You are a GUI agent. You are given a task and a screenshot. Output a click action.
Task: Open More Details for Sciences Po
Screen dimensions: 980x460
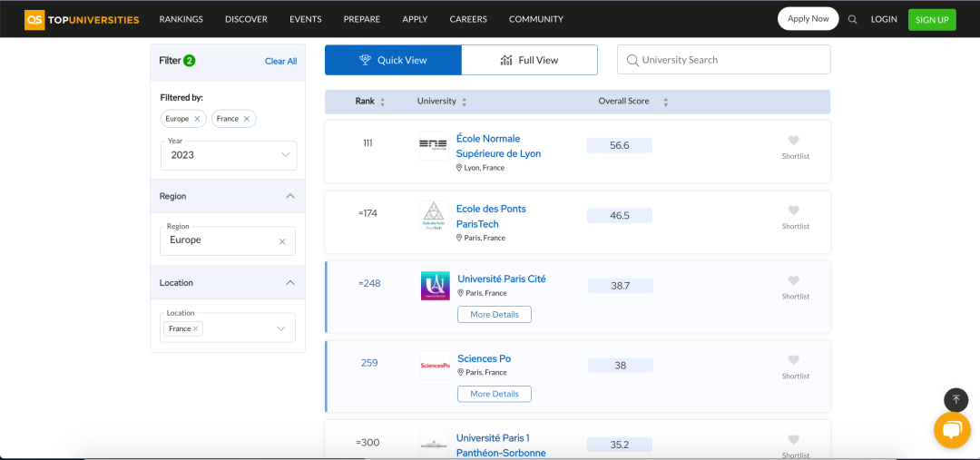(x=495, y=394)
